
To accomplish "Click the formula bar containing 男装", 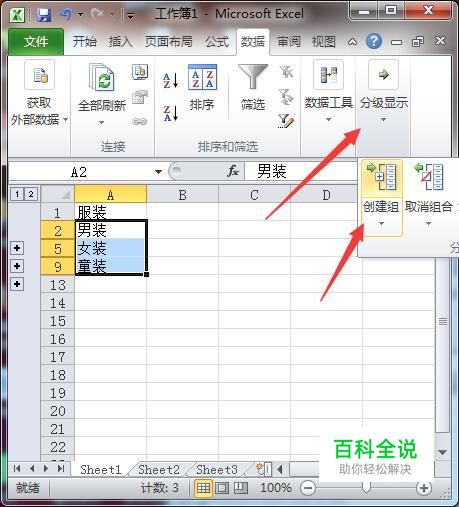I will 300,171.
